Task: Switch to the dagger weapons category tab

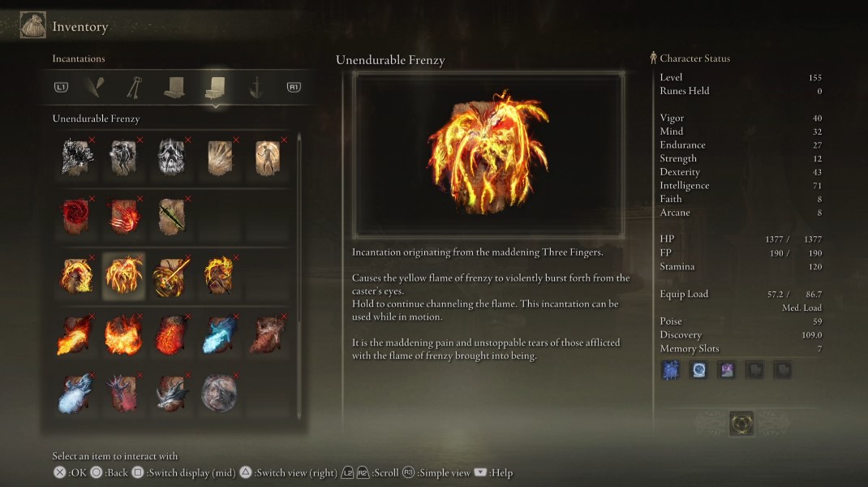Action: point(256,88)
